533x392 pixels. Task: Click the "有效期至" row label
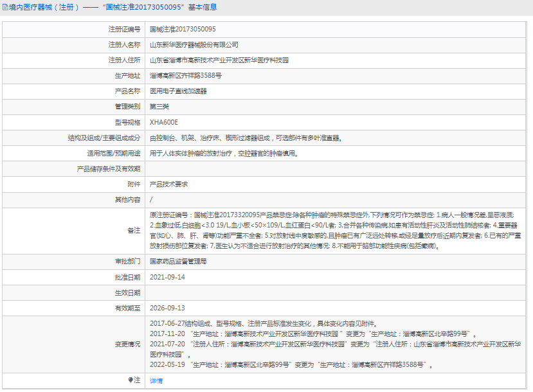(x=127, y=308)
